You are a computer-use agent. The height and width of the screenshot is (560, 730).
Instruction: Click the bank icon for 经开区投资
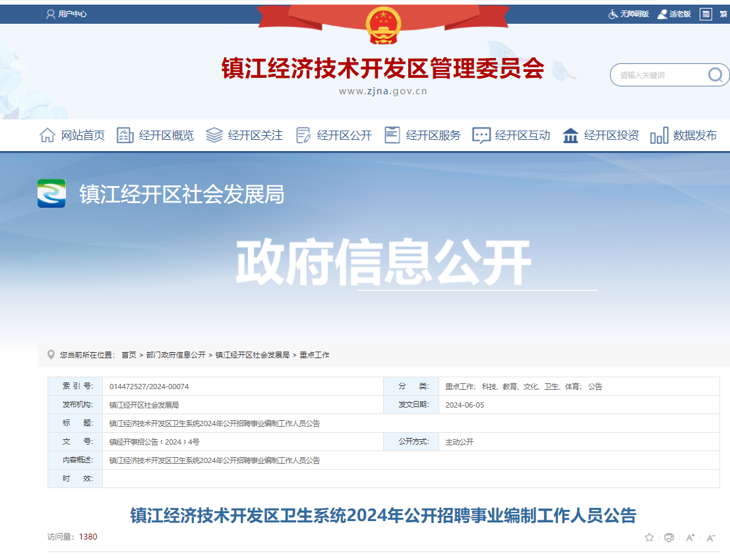(570, 135)
